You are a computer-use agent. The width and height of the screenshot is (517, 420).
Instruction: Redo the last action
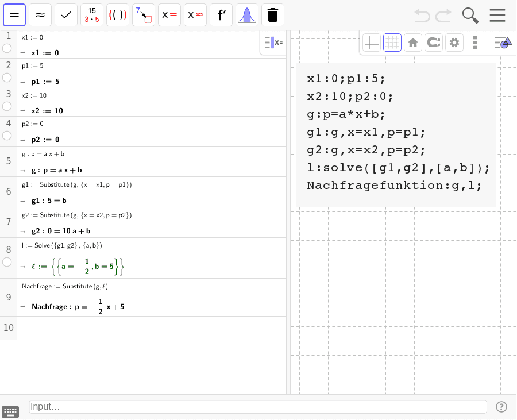click(x=443, y=16)
